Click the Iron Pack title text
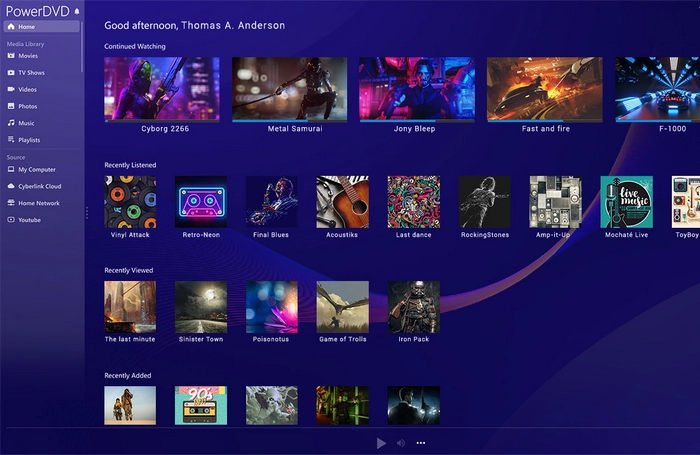The height and width of the screenshot is (455, 700). pyautogui.click(x=414, y=339)
